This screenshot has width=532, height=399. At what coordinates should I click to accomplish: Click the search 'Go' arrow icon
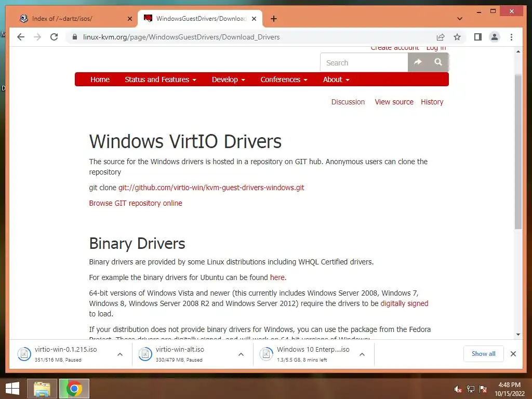tap(418, 62)
